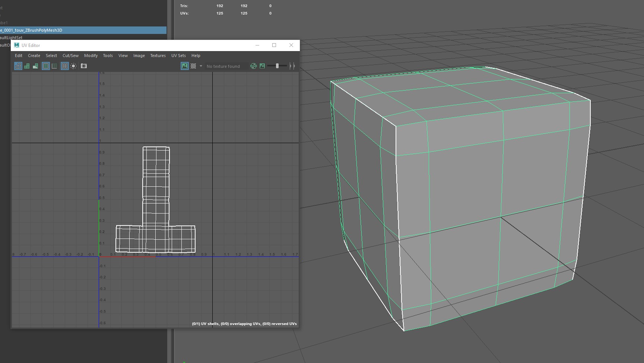Click the T-shaped UV shell
Screen dimensions: 644x363
tap(156, 200)
